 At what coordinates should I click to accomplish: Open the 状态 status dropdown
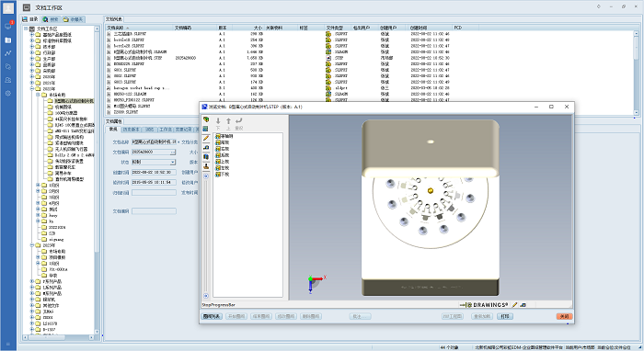(x=173, y=162)
